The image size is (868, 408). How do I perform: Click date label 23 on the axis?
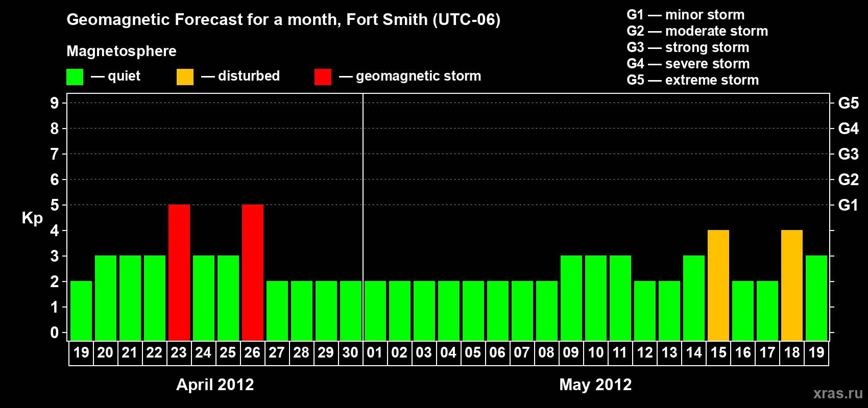[179, 353]
